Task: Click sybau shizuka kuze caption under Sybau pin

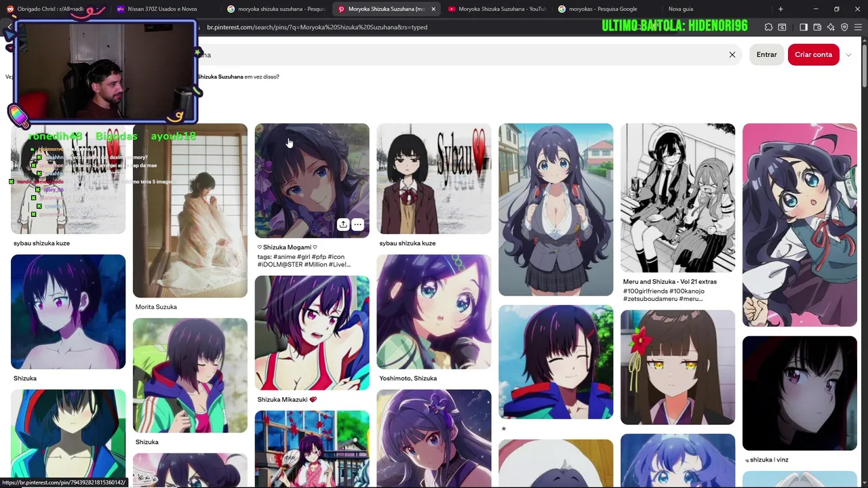Action: (x=408, y=243)
